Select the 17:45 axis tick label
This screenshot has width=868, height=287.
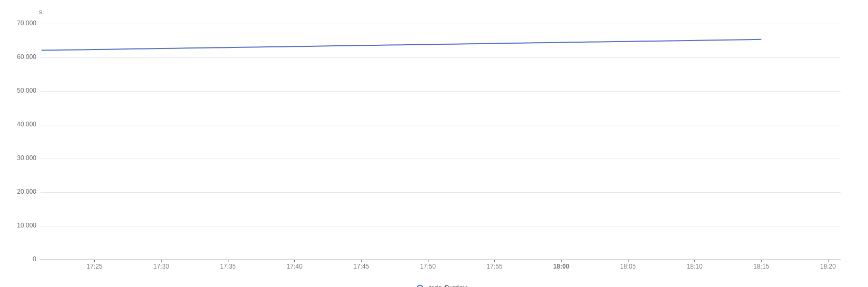point(361,266)
